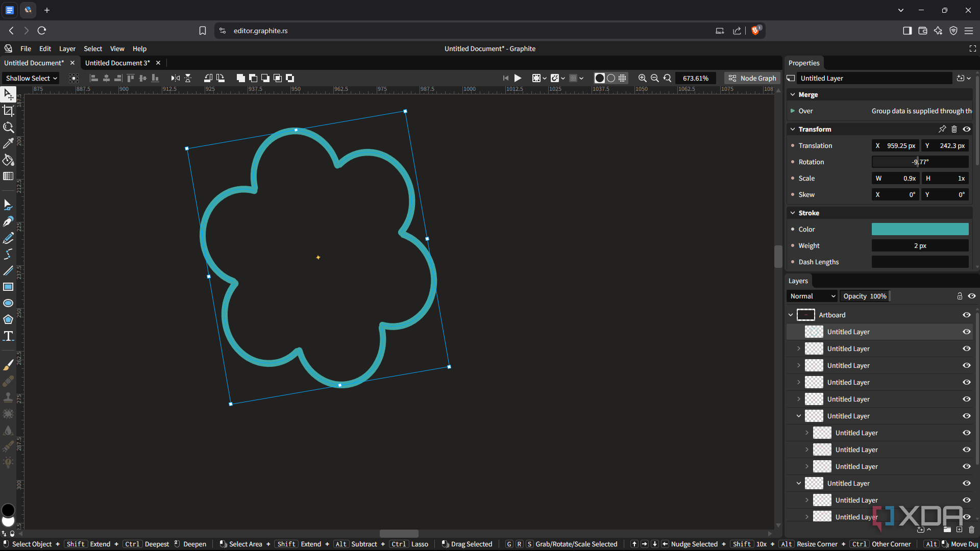
Task: Collapse the Transform section
Action: pyautogui.click(x=793, y=129)
